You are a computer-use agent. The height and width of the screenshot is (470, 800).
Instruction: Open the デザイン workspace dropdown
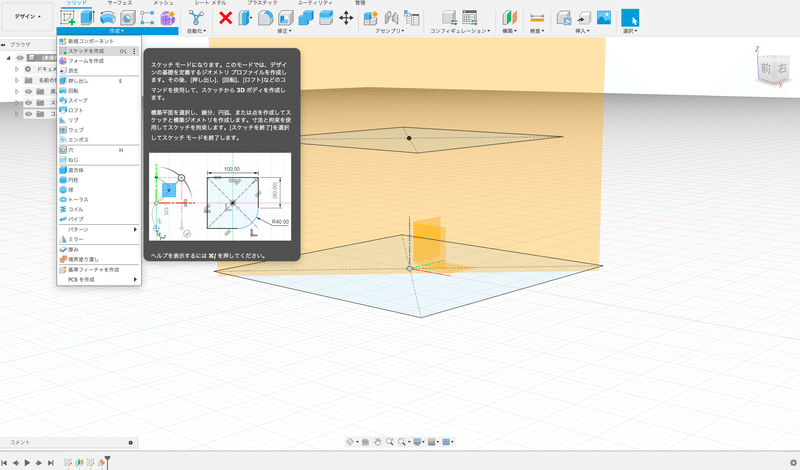27,16
